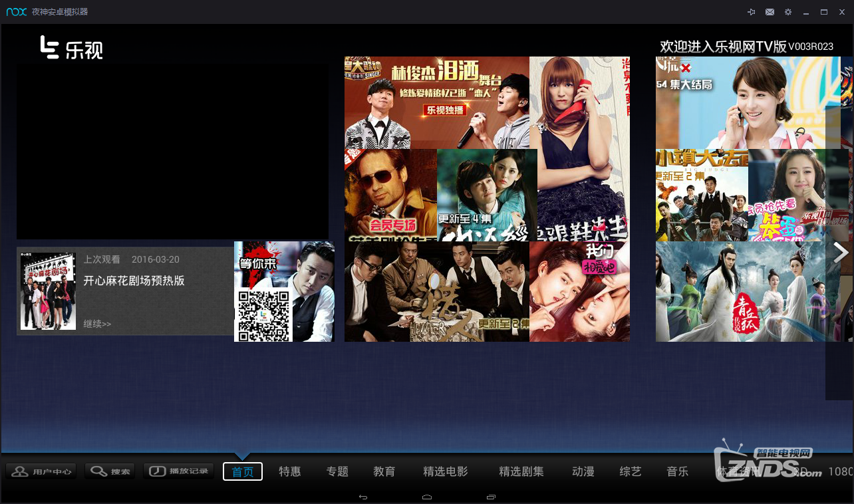
Task: Tap the Android back navigation icon
Action: 362,497
